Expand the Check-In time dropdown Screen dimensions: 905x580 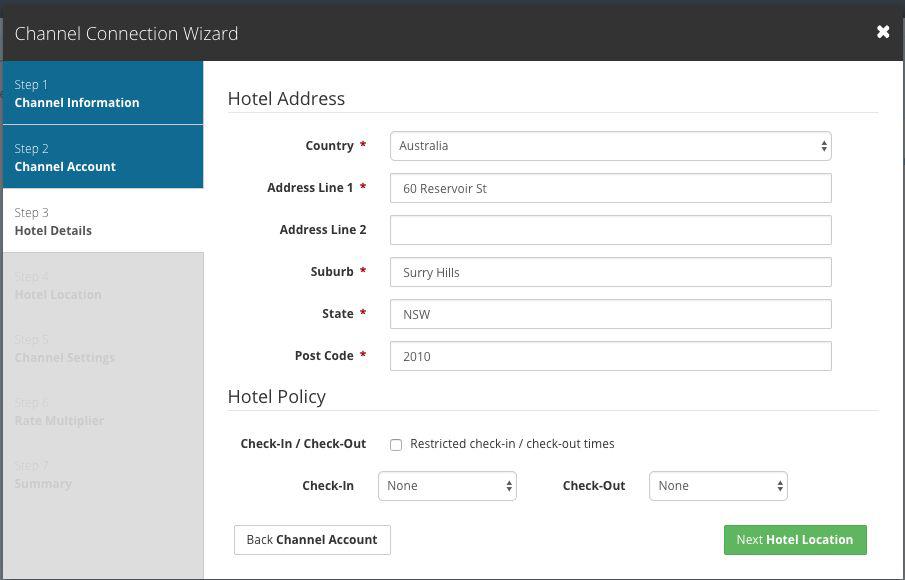click(x=447, y=486)
